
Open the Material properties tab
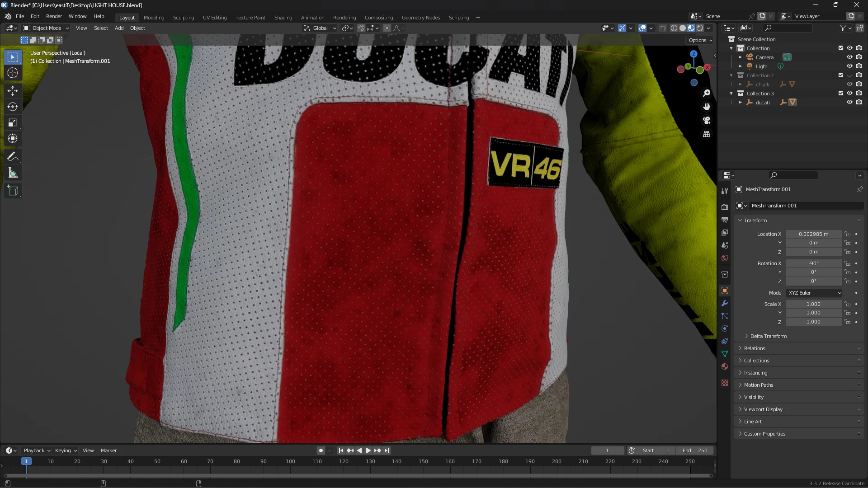725,366
